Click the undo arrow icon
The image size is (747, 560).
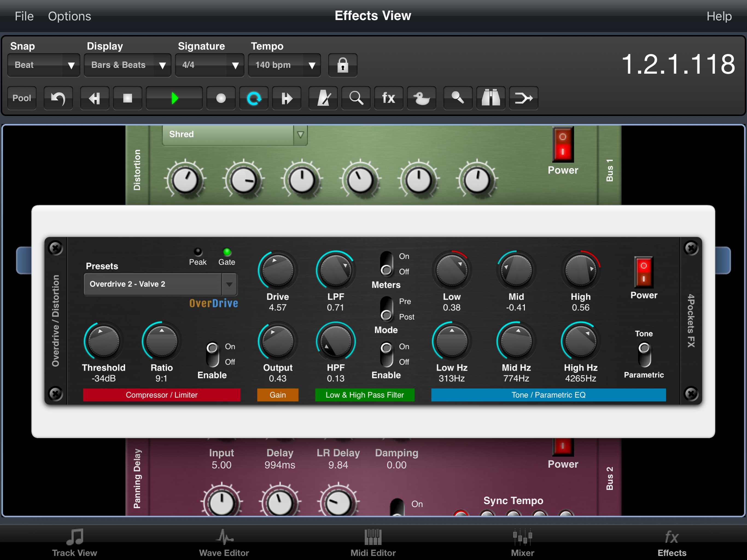point(58,98)
